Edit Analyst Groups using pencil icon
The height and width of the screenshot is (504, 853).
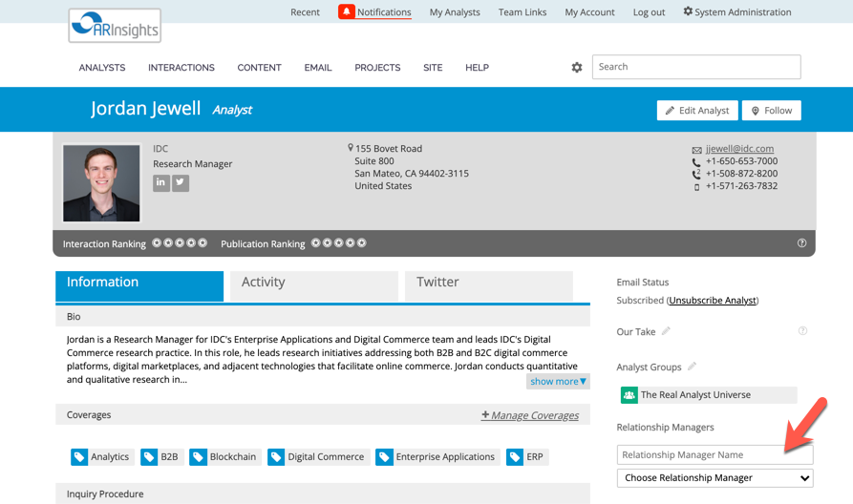click(692, 367)
